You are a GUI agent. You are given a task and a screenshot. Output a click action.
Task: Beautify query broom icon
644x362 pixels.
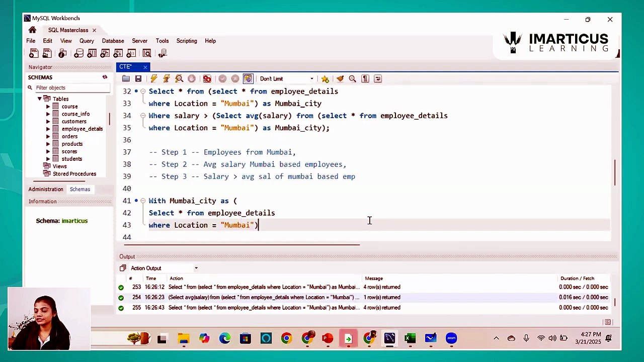pos(340,79)
